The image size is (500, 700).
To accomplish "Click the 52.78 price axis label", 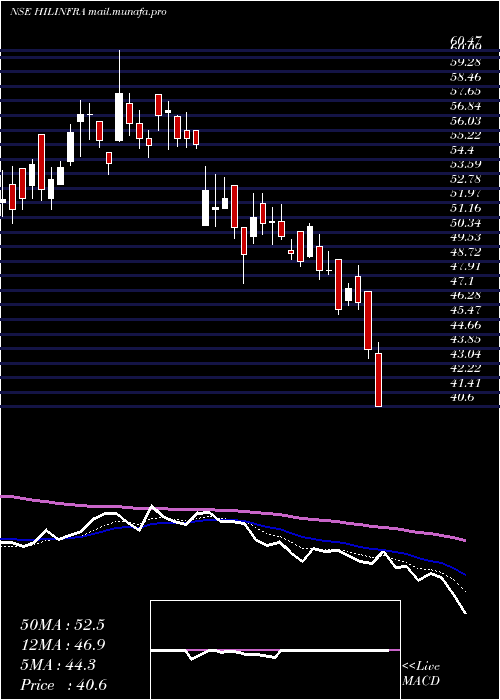I will (466, 179).
